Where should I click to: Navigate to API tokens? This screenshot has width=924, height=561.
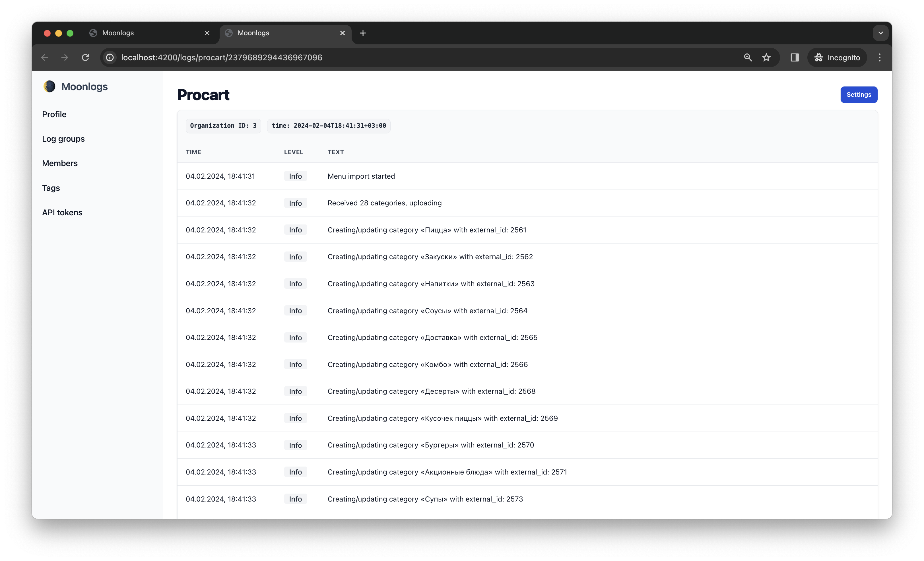(x=62, y=212)
